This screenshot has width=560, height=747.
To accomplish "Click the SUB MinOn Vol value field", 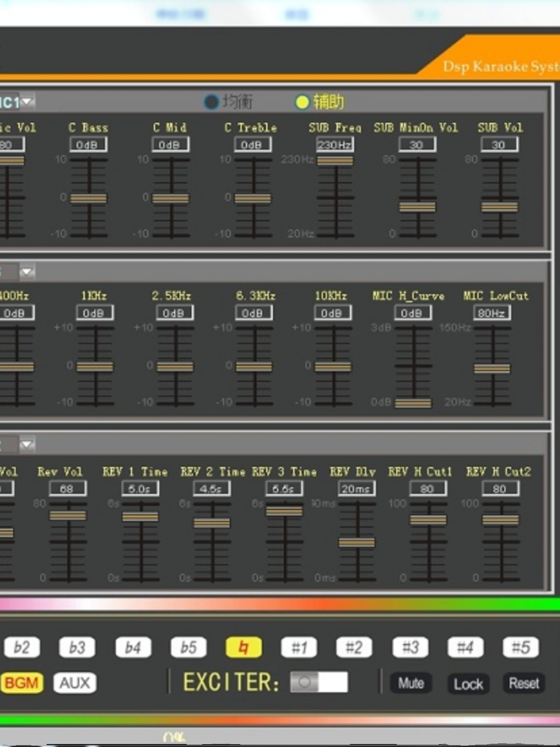I will (417, 145).
